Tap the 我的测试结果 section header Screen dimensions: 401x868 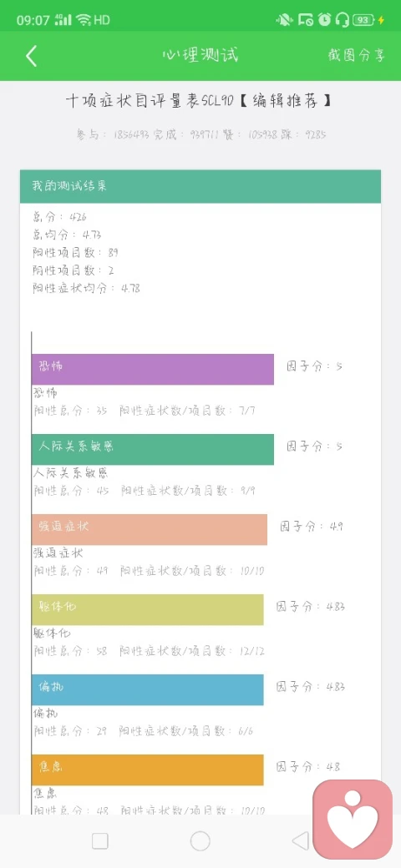tap(200, 187)
